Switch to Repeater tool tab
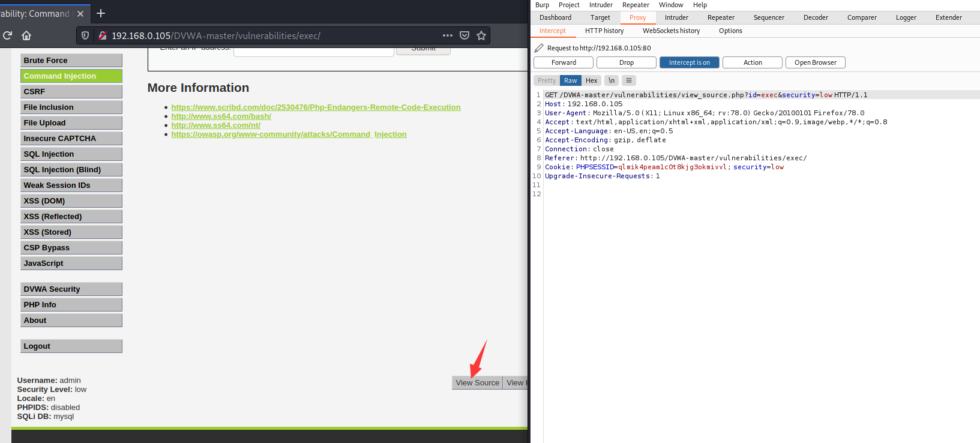 point(721,17)
